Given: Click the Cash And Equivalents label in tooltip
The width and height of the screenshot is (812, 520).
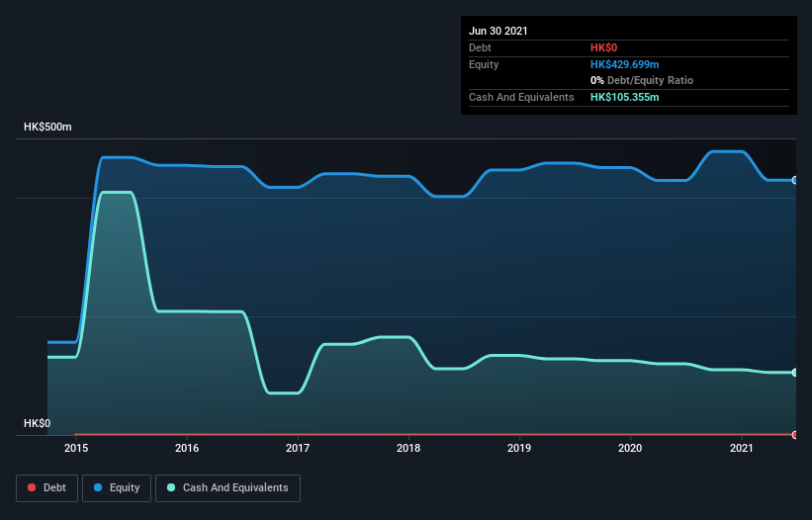Looking at the screenshot, I should (521, 97).
